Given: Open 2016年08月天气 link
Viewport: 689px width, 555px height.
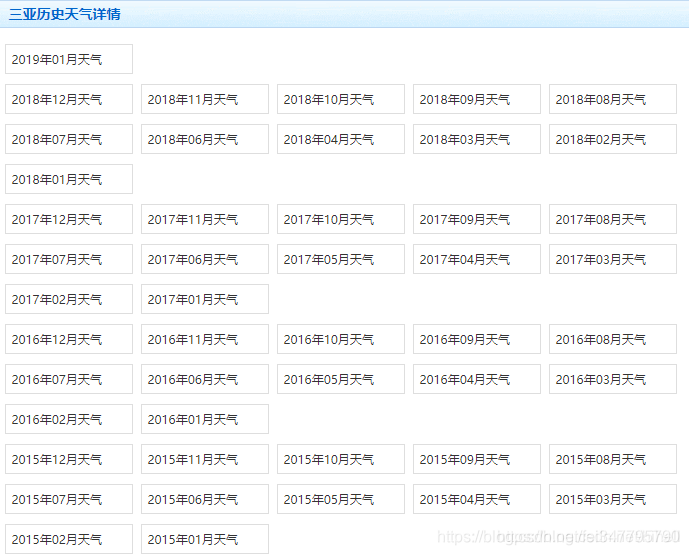Looking at the screenshot, I should tap(613, 339).
